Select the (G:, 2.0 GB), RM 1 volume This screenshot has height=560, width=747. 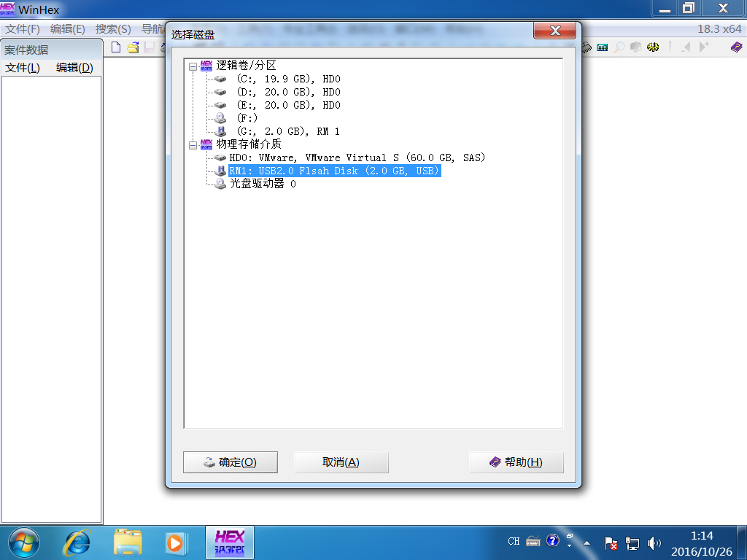[287, 131]
